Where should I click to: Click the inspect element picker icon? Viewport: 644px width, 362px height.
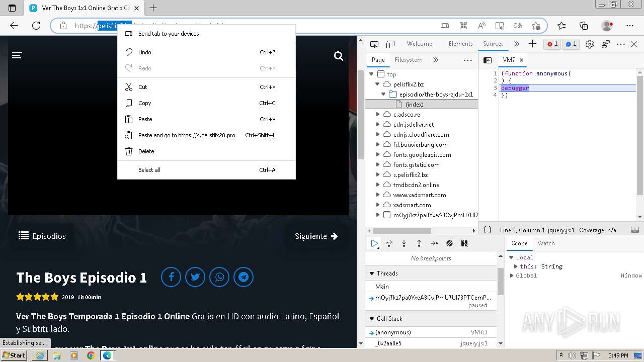tap(374, 44)
